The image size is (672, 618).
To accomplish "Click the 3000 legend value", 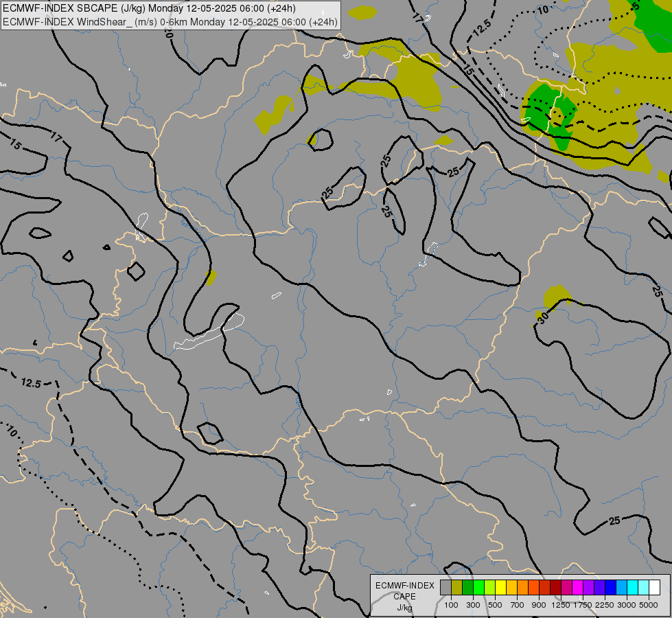I will tap(627, 605).
